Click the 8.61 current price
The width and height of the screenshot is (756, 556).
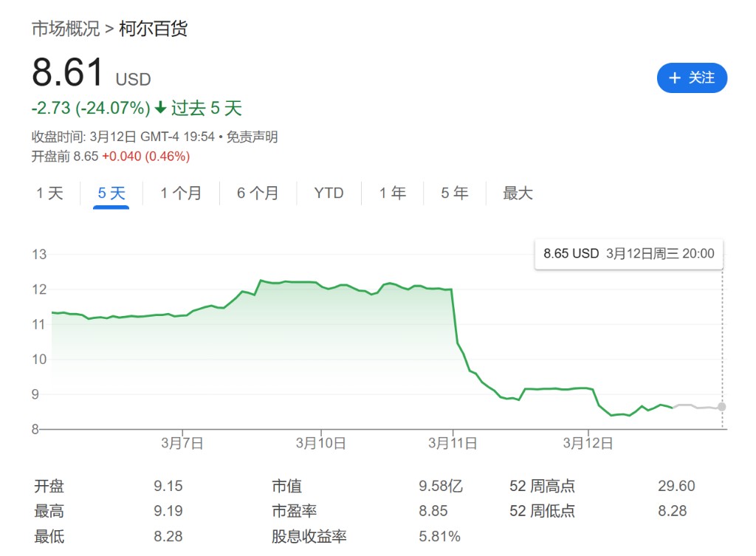point(68,72)
